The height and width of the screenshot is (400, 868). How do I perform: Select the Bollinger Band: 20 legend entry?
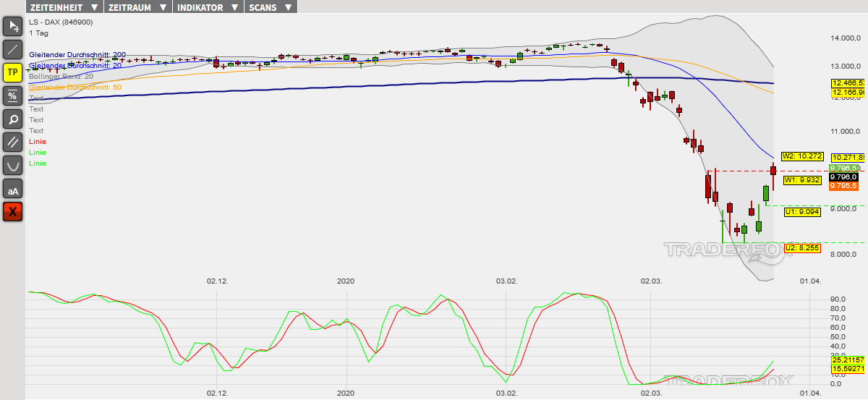coord(61,77)
